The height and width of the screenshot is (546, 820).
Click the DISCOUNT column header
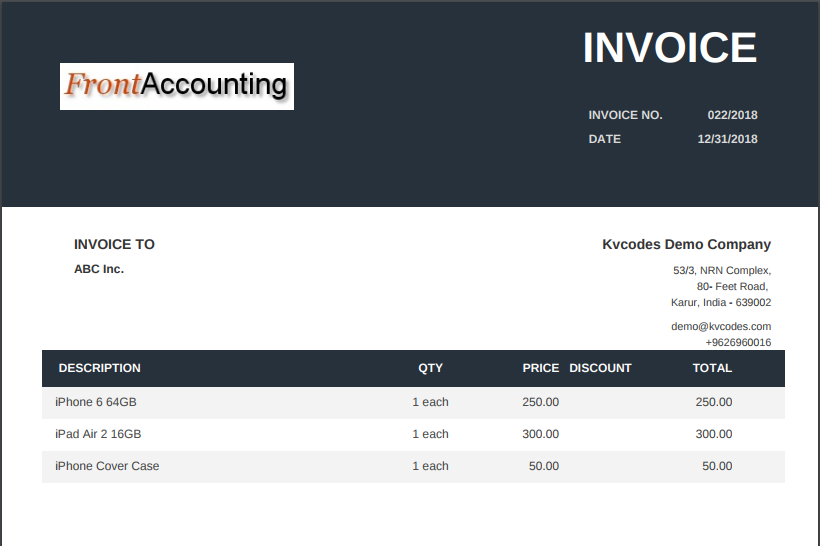[600, 368]
